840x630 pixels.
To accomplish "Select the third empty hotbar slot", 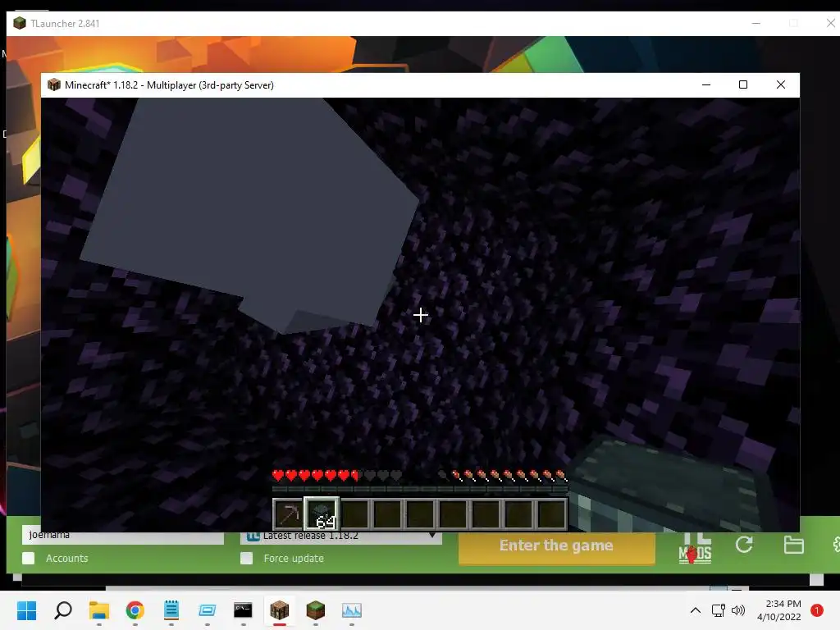I will click(x=420, y=514).
